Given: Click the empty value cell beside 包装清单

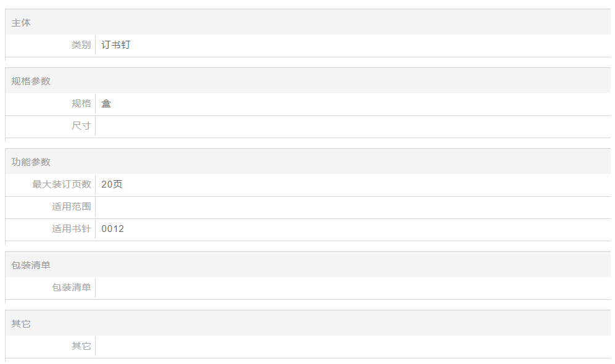Looking at the screenshot, I should [x=352, y=287].
